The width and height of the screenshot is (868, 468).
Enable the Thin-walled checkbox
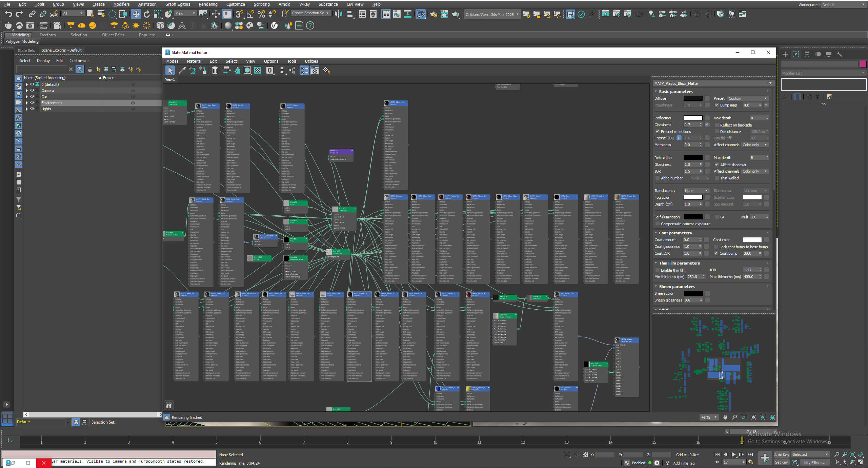click(717, 178)
